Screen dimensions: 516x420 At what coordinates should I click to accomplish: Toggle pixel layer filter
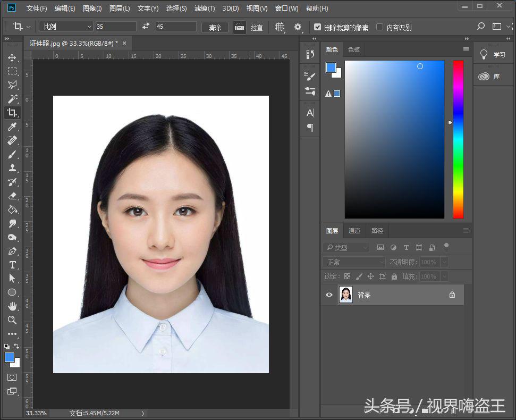(380, 247)
